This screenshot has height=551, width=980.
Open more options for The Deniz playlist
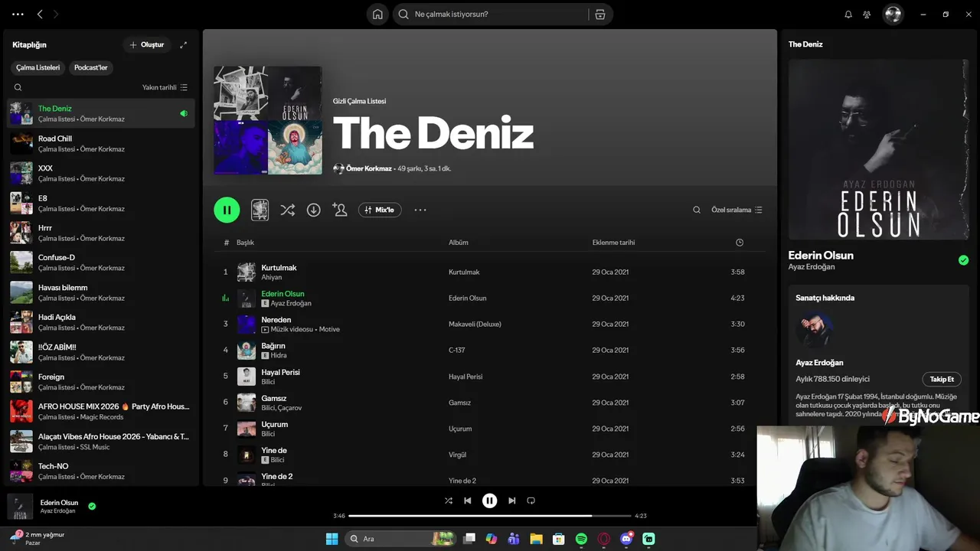tap(420, 210)
